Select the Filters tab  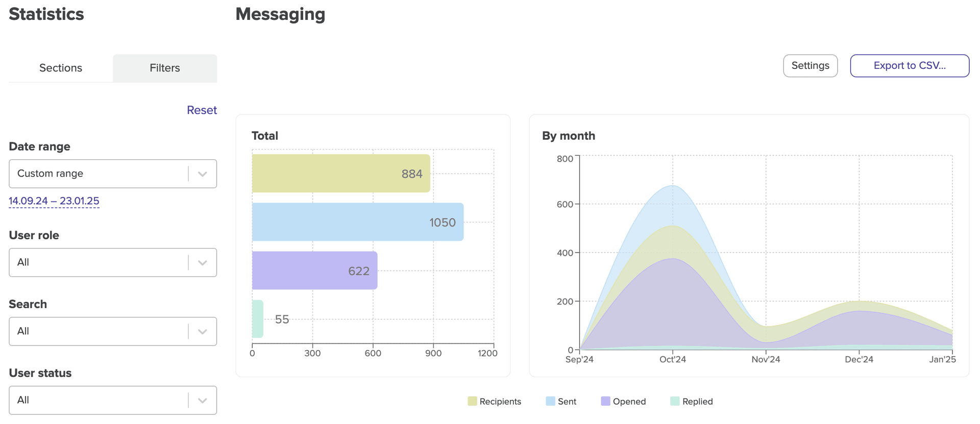[165, 68]
